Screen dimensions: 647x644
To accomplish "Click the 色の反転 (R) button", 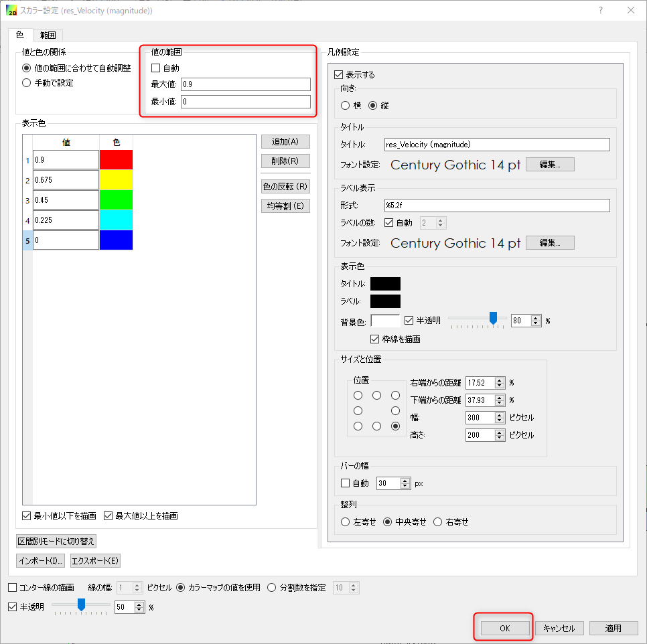I will click(285, 186).
